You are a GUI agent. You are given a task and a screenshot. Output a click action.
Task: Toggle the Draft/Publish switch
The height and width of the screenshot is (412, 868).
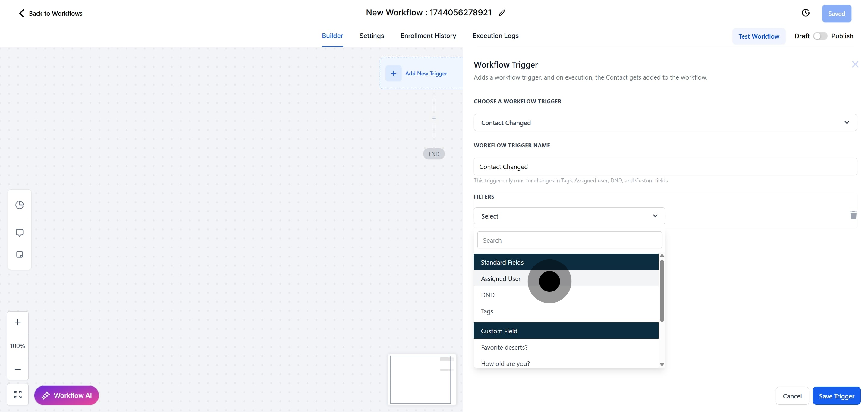[820, 36]
